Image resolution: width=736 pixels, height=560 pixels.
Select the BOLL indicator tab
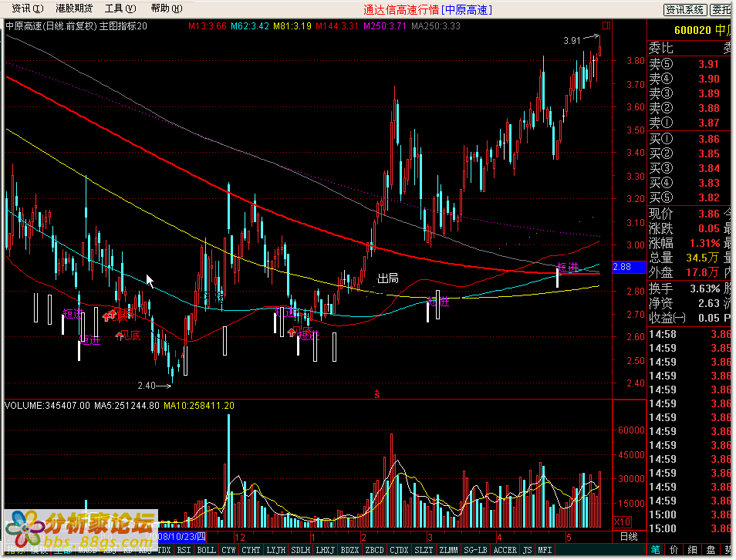(207, 550)
